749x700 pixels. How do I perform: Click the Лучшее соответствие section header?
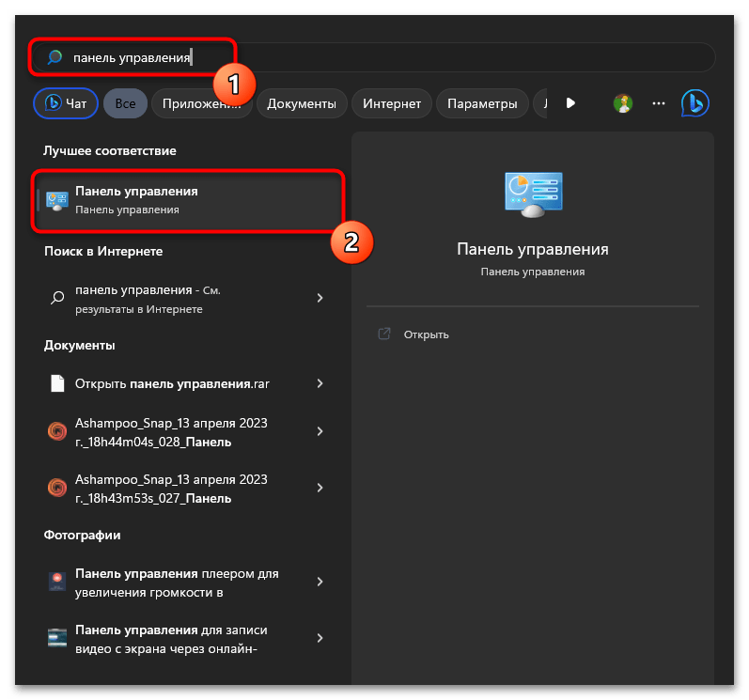(x=110, y=151)
